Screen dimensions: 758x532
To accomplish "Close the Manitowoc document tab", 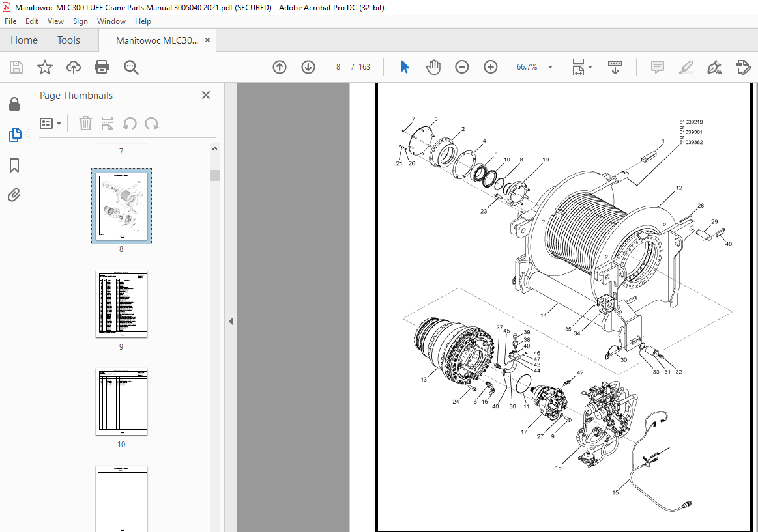I will (x=207, y=40).
